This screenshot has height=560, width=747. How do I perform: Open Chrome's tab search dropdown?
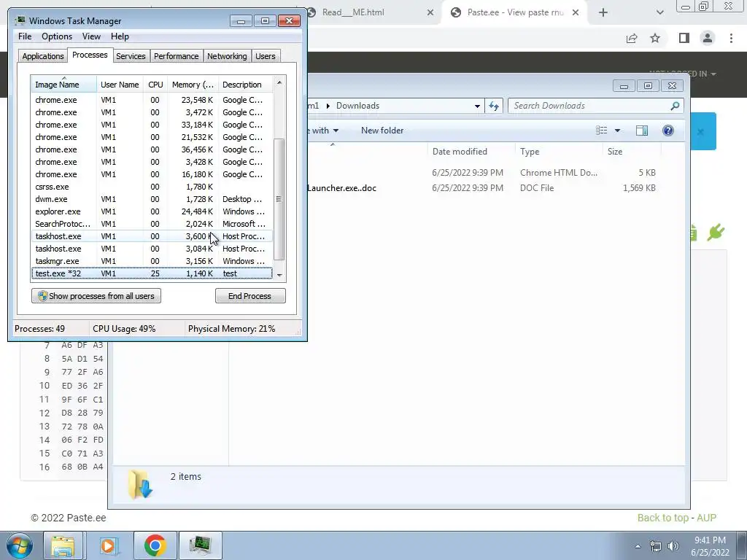coord(659,12)
